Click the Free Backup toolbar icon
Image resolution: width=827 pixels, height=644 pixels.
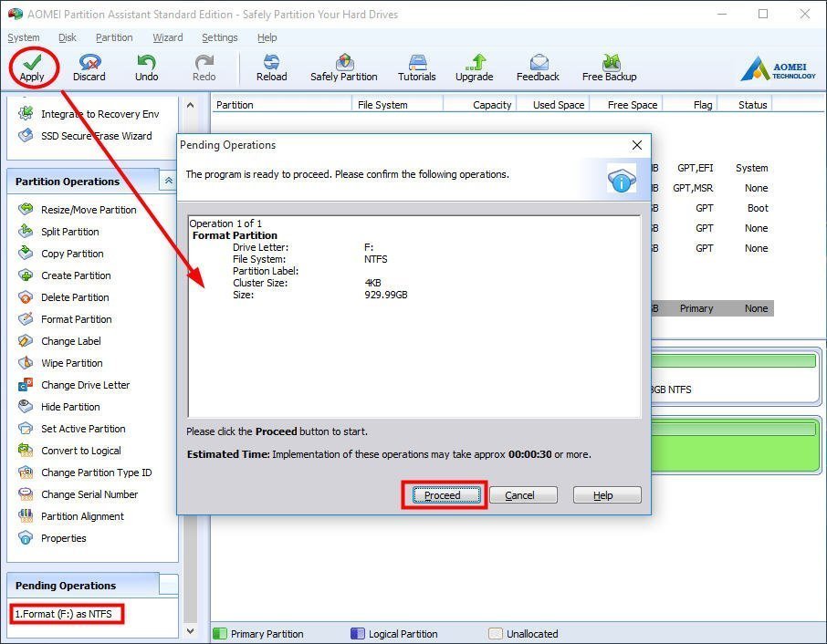610,68
